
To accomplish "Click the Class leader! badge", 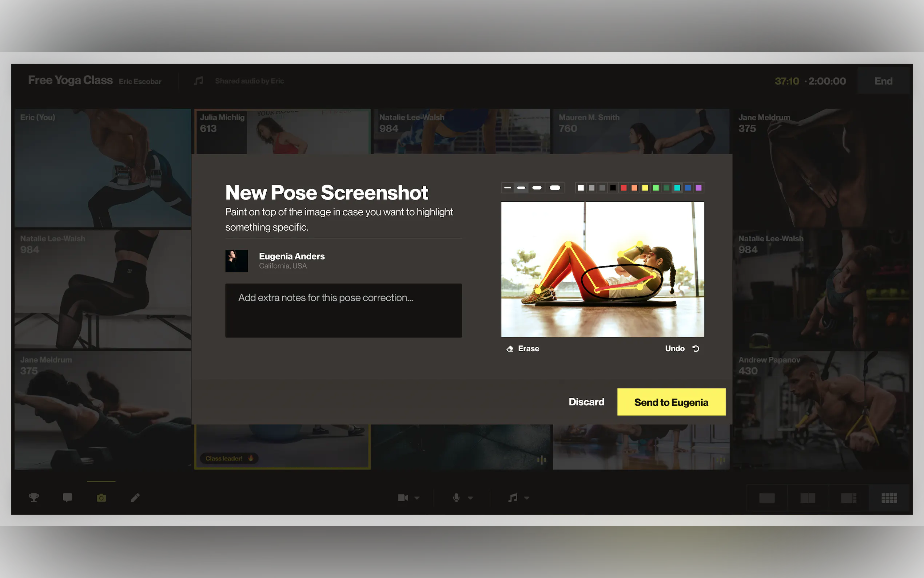I will [x=229, y=458].
